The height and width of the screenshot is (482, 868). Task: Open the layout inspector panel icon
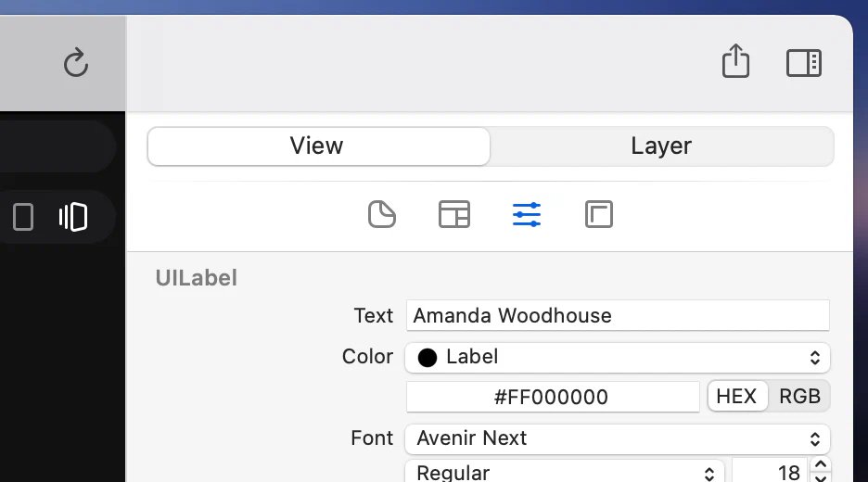[454, 214]
